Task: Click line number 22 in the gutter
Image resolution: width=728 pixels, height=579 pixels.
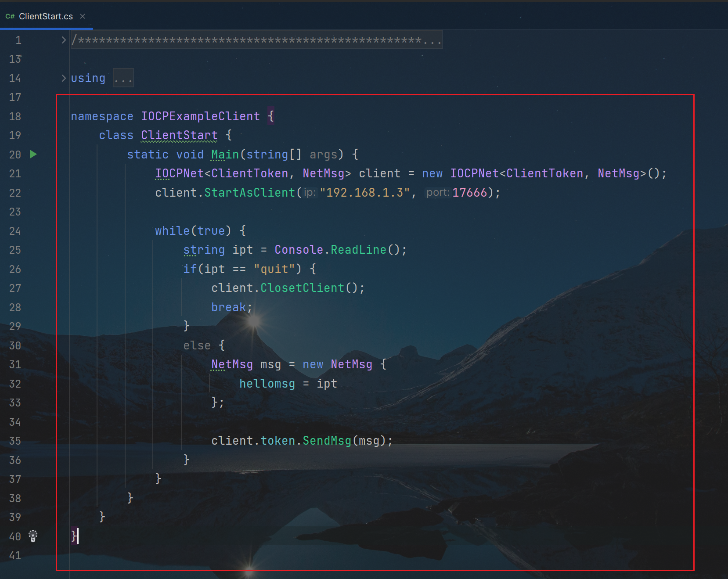Action: 15,193
